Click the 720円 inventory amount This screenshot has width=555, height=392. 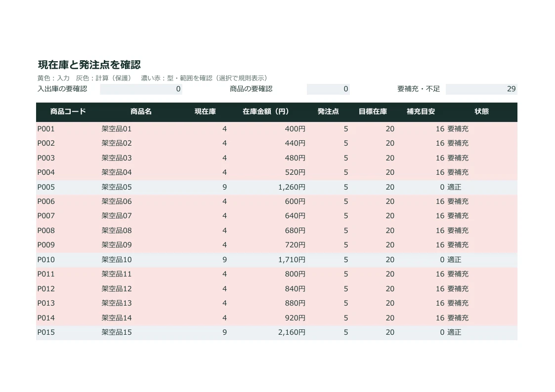295,245
